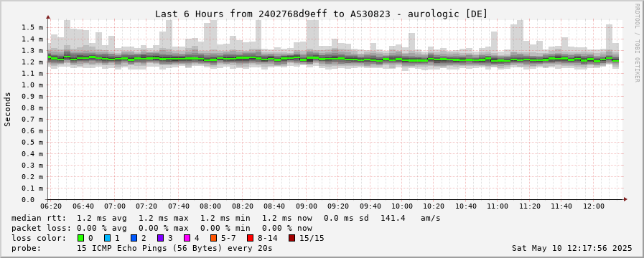The width and height of the screenshot is (644, 258).
Task: Click the median rtt statistics line
Action: pyautogui.click(x=225, y=218)
